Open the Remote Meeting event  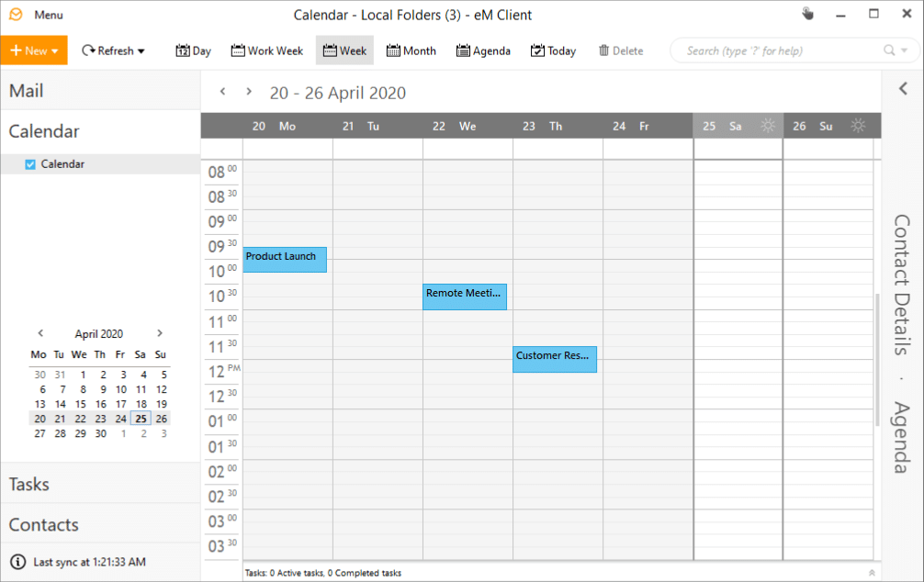click(465, 297)
